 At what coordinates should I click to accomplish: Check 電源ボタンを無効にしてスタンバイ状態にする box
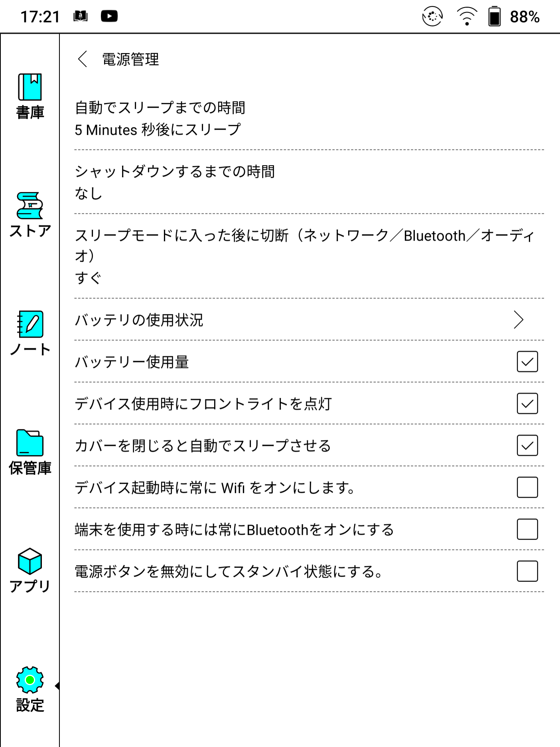click(x=527, y=571)
